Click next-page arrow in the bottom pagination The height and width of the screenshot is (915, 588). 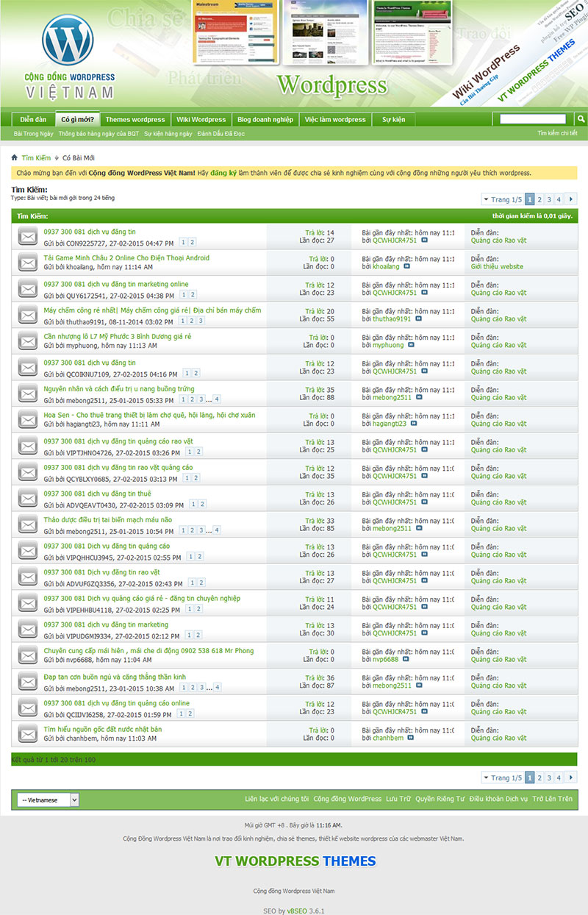coord(572,777)
